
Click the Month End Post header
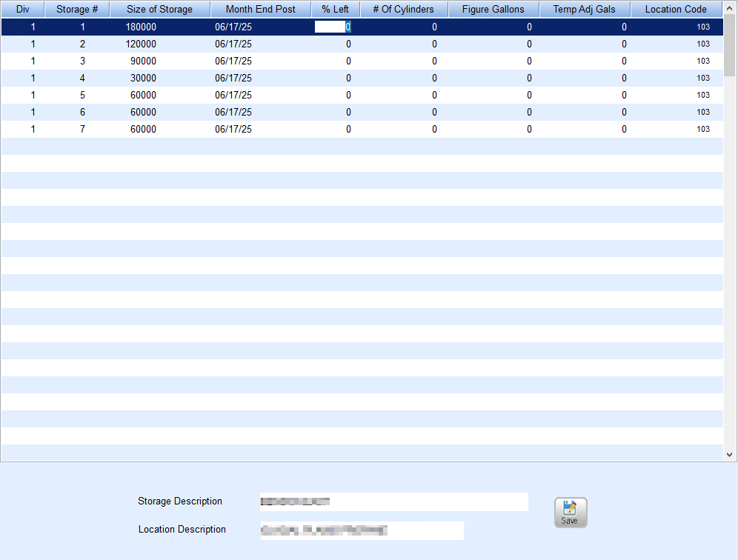[260, 10]
